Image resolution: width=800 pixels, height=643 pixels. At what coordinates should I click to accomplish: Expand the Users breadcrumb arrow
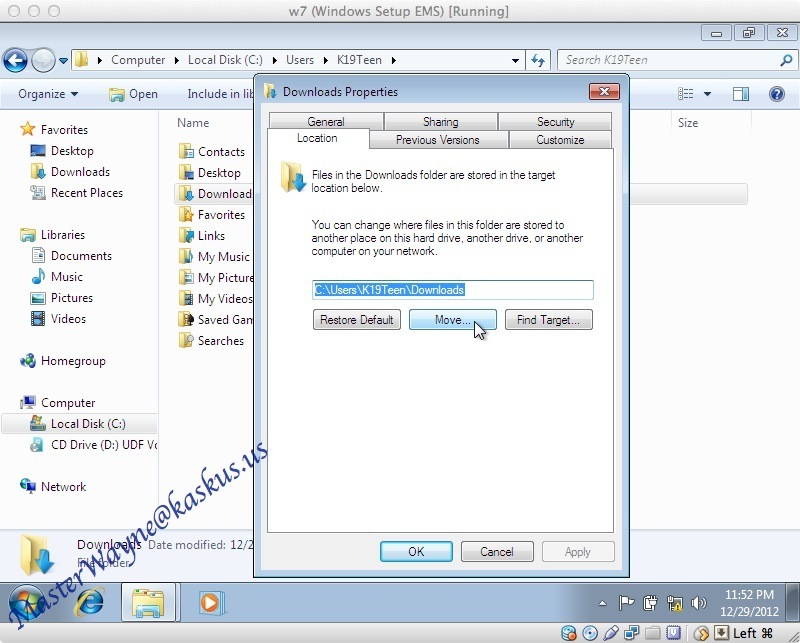pyautogui.click(x=326, y=60)
